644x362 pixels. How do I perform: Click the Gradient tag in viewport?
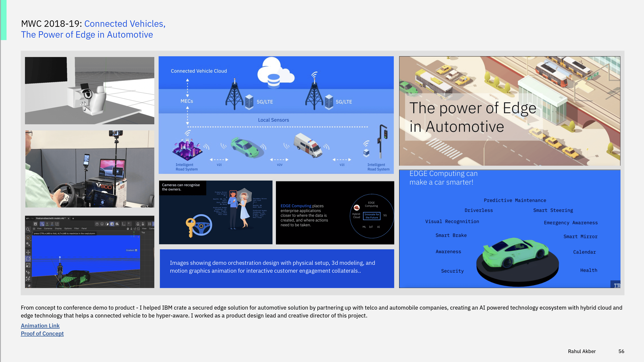point(131,250)
